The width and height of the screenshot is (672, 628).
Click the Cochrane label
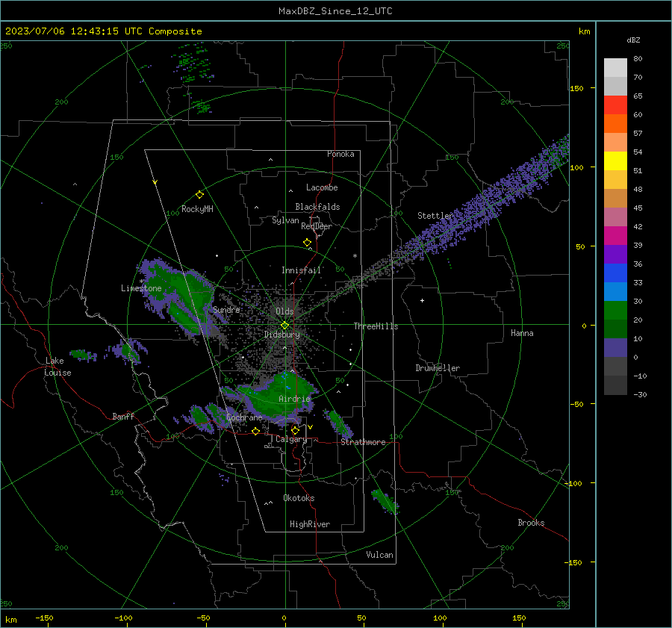244,417
